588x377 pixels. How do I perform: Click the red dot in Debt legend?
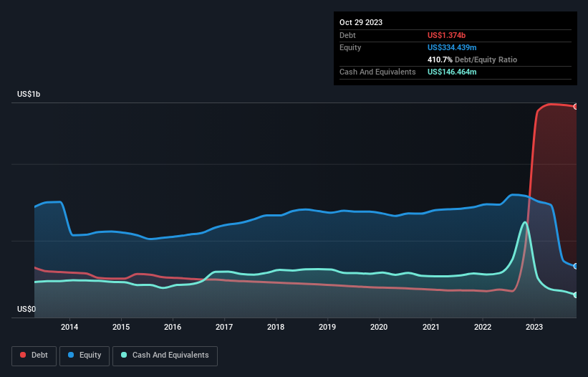[x=23, y=355]
